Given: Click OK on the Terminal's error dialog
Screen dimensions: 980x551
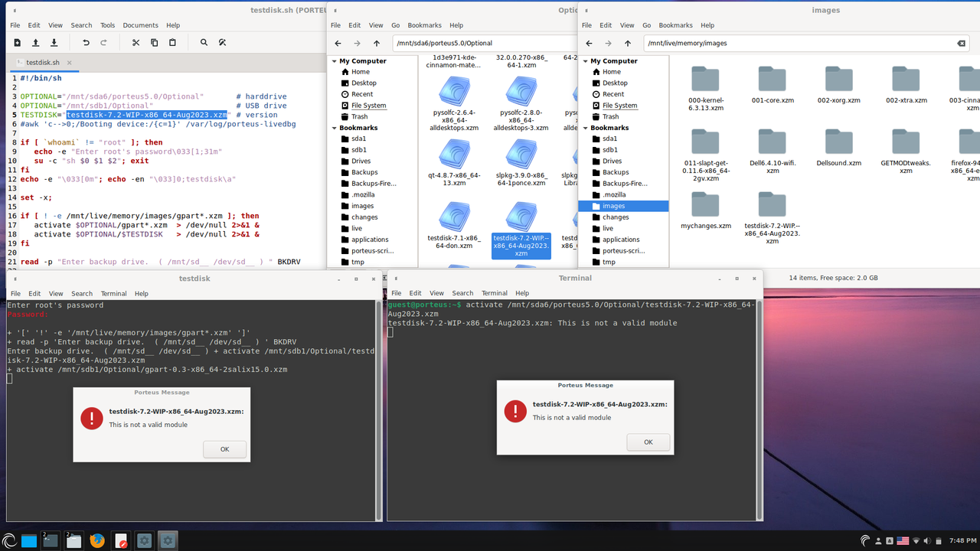Looking at the screenshot, I should (x=648, y=442).
